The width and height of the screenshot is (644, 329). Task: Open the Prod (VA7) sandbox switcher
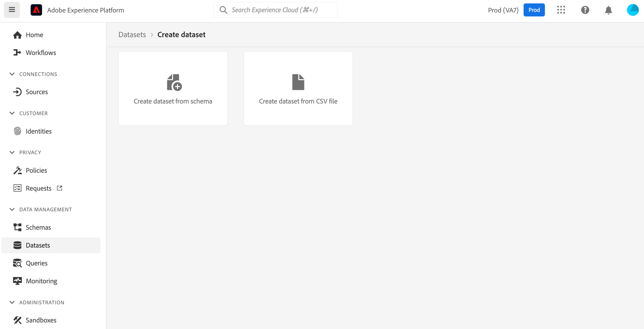[x=503, y=10]
